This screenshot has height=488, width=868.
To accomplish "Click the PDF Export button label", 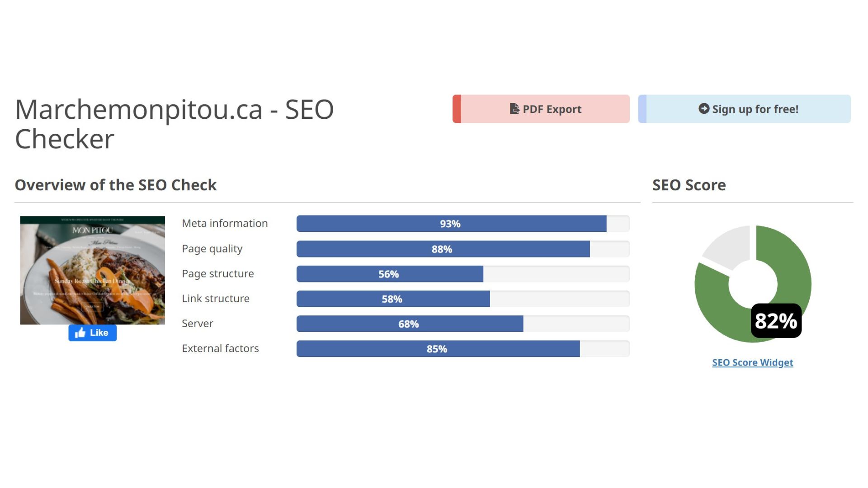I will (x=552, y=109).
